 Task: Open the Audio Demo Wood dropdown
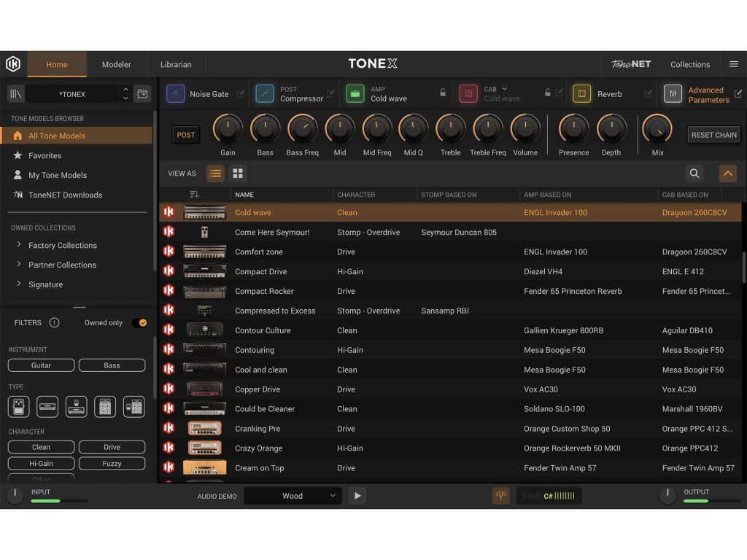coord(293,496)
